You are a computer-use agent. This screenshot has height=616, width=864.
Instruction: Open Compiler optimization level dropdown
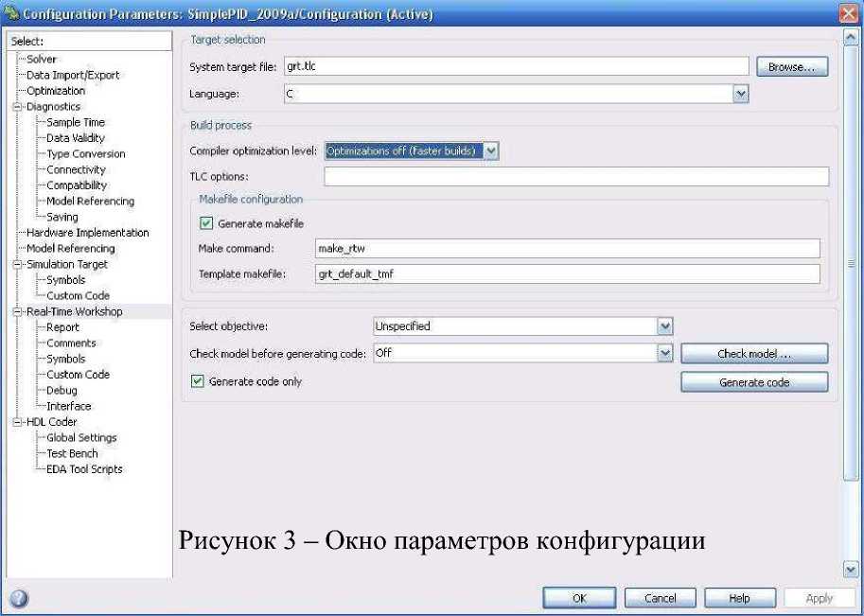491,150
